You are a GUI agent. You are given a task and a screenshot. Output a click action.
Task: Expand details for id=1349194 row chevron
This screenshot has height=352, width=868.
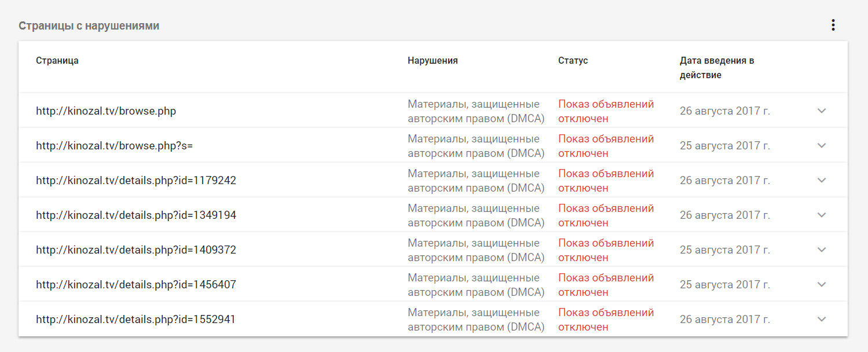(821, 215)
